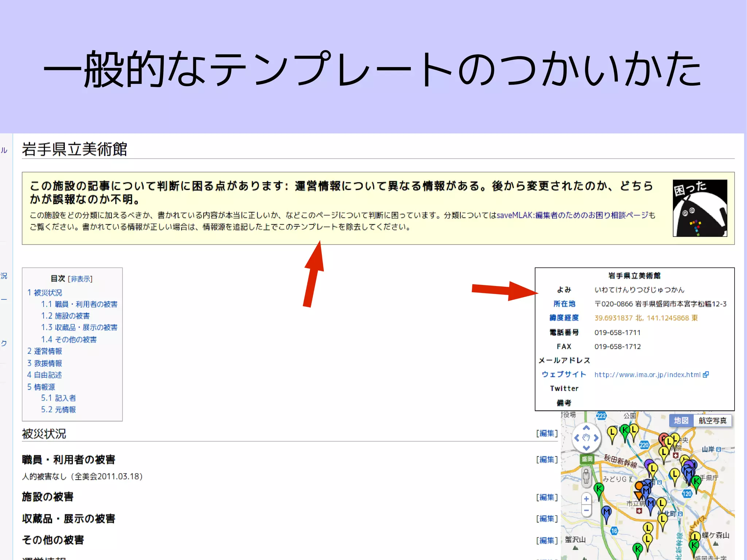Screen dimensions: 747x560
Task: Click the page title 岩手県立美術館
Action: pos(74,149)
